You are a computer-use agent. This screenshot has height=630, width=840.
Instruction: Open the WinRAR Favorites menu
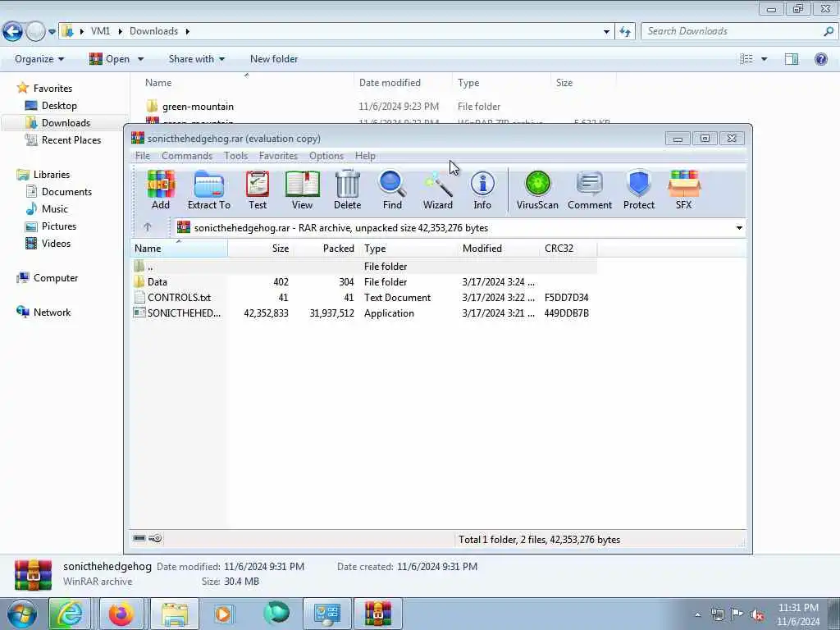(278, 156)
